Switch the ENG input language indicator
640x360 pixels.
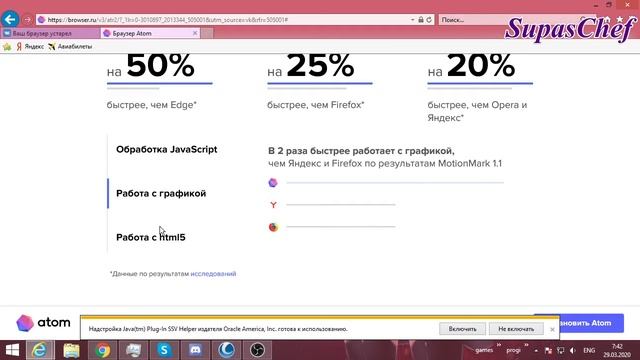589,351
